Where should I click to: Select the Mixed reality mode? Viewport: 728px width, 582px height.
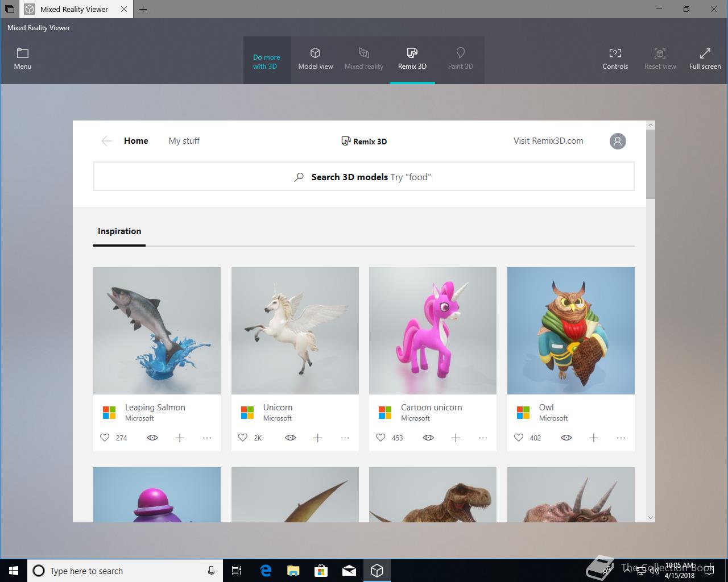tap(364, 59)
